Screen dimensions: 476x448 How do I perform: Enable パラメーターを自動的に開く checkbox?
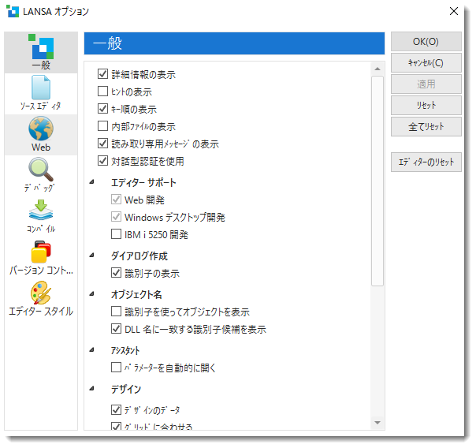116,368
